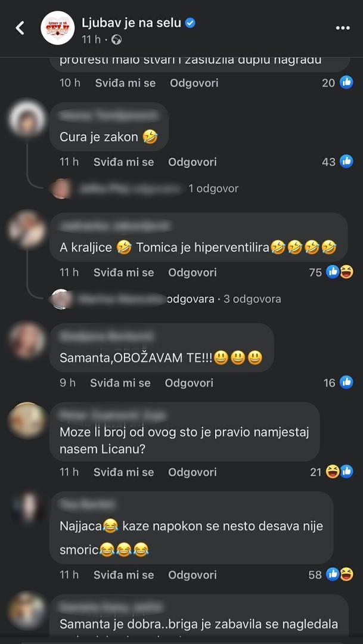Viewport: 363px width, 644px height.
Task: Reply to the namjestaj Licanu comment
Action: (192, 472)
